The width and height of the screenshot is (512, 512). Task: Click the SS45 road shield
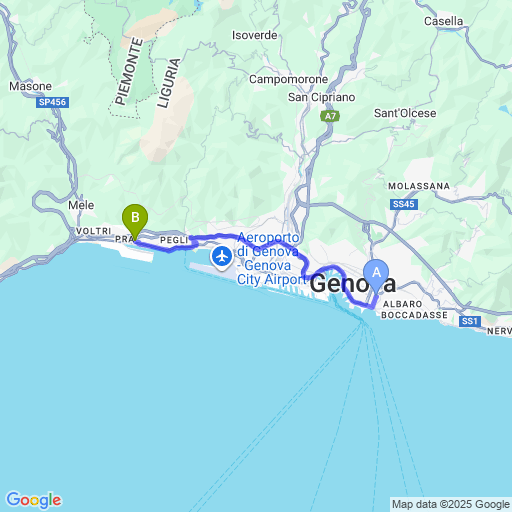(404, 204)
